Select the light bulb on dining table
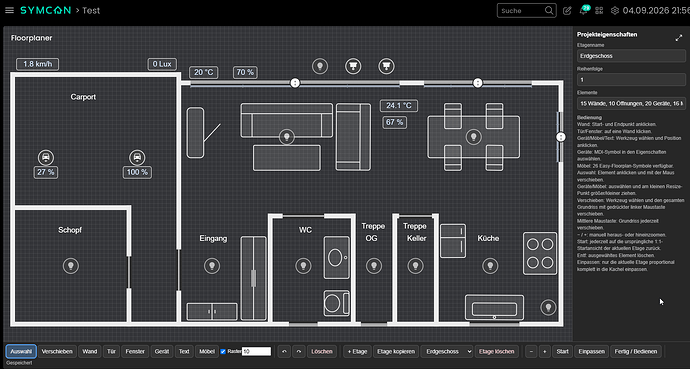 pos(473,136)
